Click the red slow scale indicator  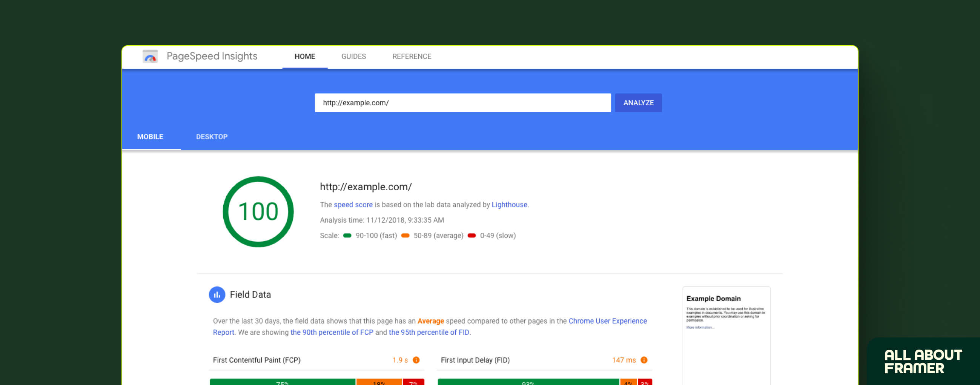point(472,236)
